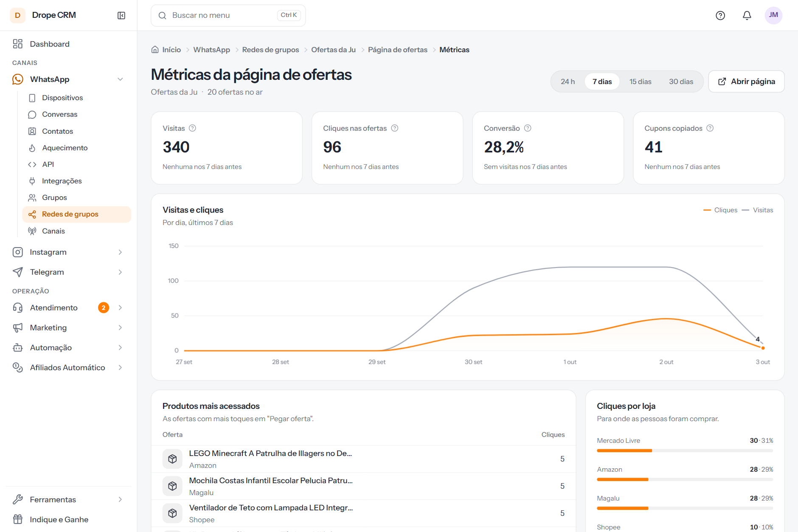Expand the Marketing menu
Image resolution: width=798 pixels, height=532 pixels.
coord(120,328)
